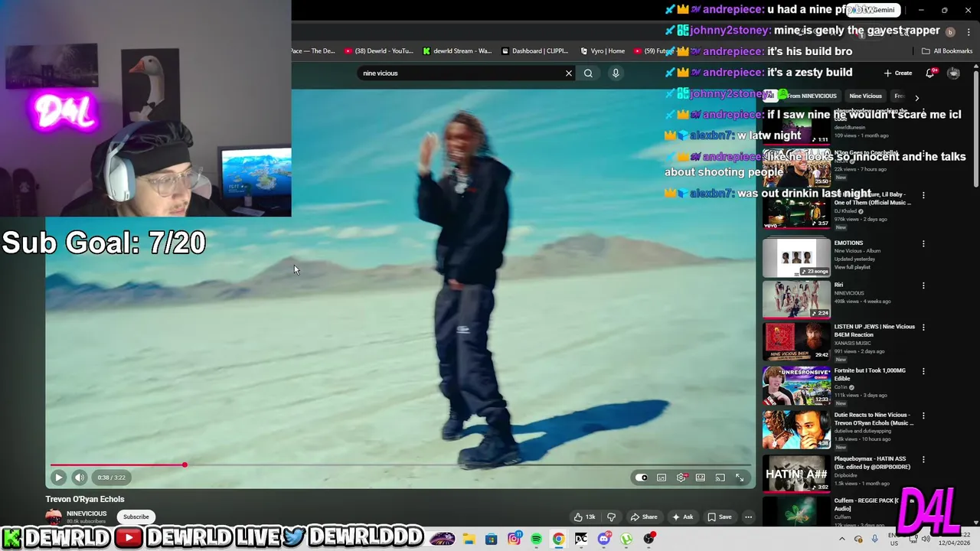Toggle subtitles/closed captions button
The image size is (980, 551).
[x=661, y=478]
